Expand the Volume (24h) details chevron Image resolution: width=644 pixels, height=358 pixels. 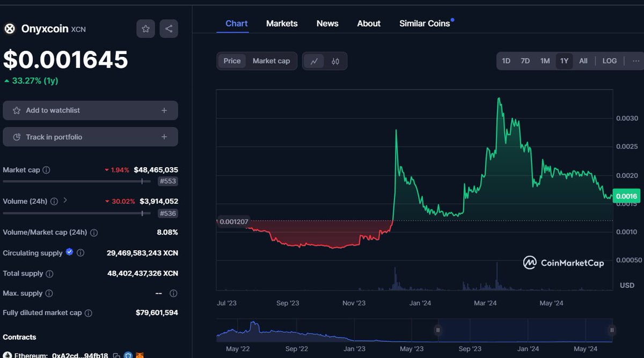coord(64,201)
